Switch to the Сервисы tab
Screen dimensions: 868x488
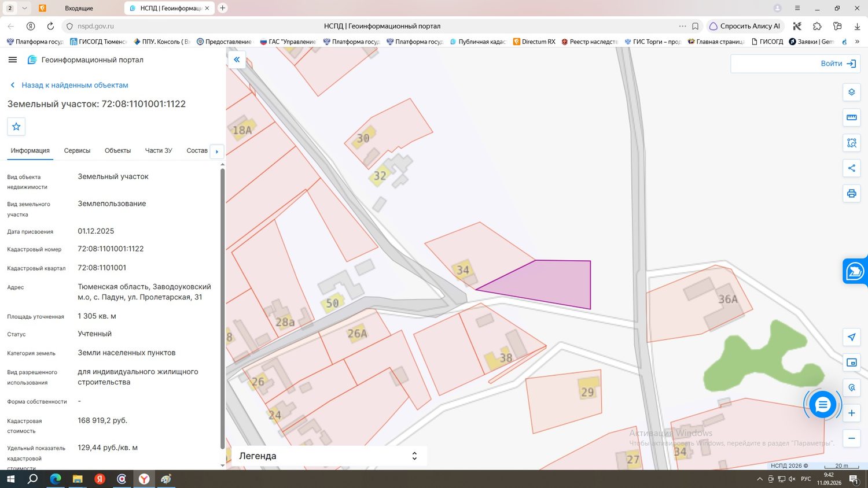coord(77,150)
